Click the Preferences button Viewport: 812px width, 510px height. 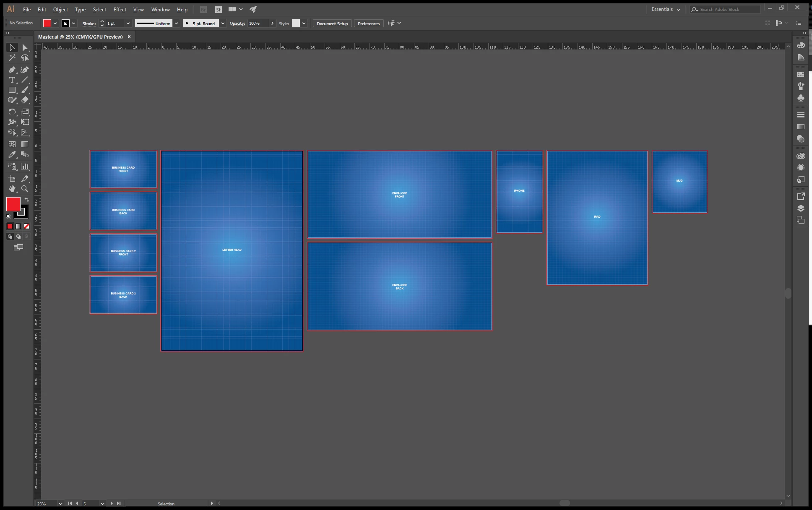coord(368,23)
